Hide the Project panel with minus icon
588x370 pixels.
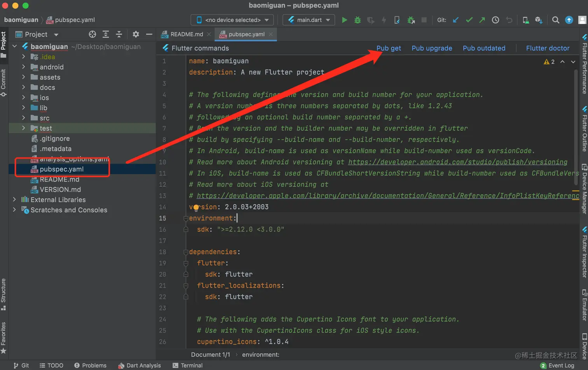click(x=149, y=34)
